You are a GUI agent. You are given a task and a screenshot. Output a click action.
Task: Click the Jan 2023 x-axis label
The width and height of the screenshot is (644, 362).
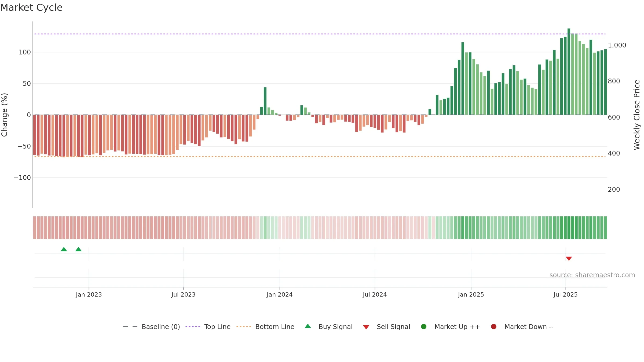(x=89, y=294)
